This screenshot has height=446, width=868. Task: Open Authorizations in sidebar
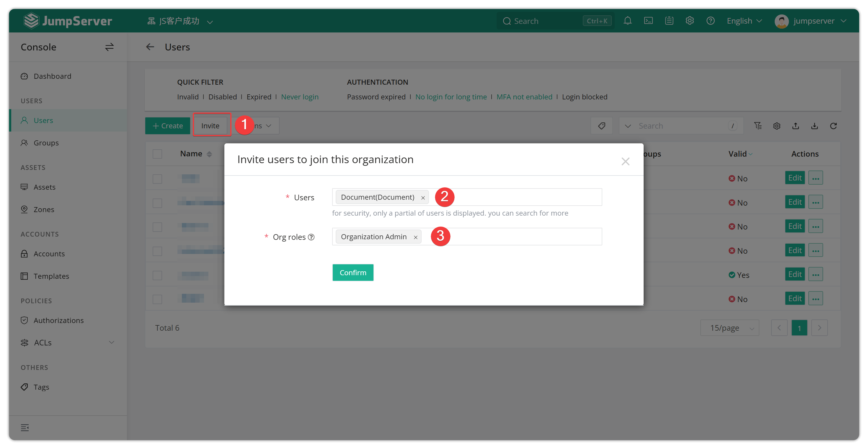(59, 320)
